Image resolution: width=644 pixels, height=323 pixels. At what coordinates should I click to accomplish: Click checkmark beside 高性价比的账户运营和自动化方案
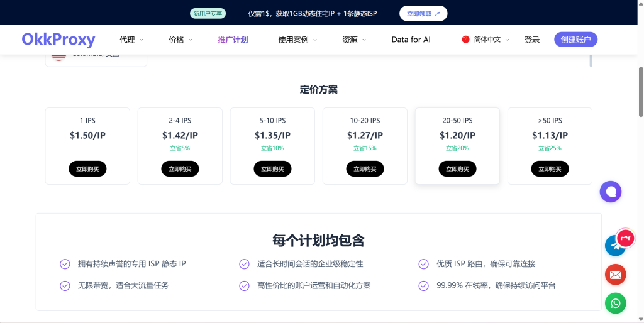point(245,286)
